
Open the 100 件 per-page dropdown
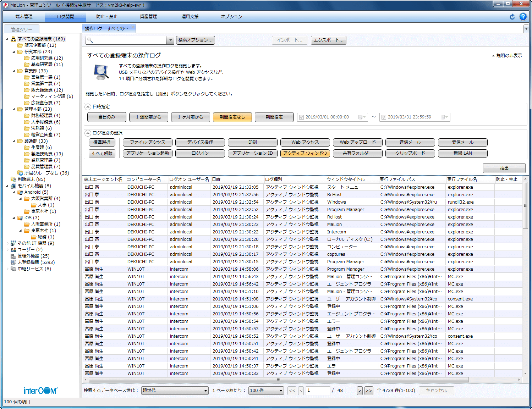click(266, 391)
